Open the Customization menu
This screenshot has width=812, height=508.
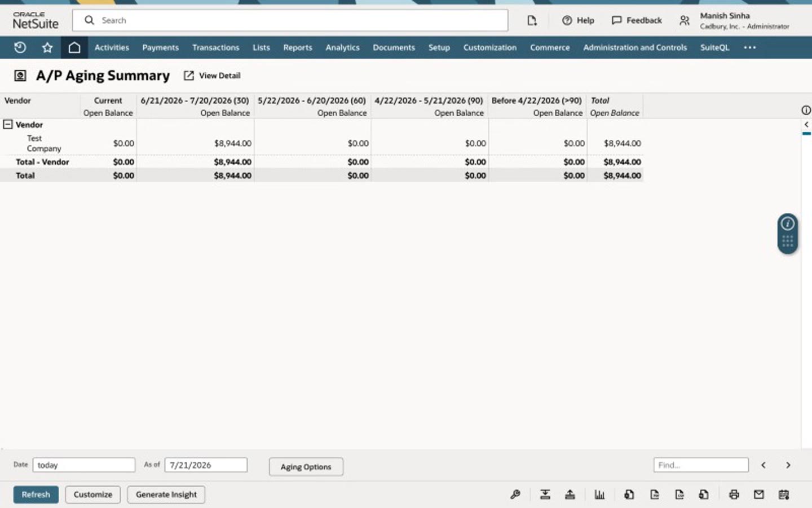489,47
